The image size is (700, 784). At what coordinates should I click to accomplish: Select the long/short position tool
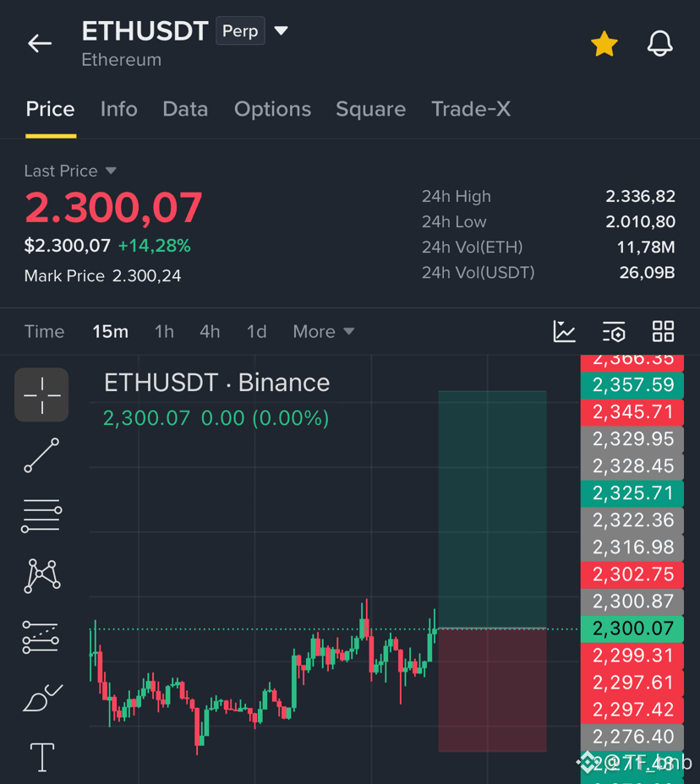[41, 637]
